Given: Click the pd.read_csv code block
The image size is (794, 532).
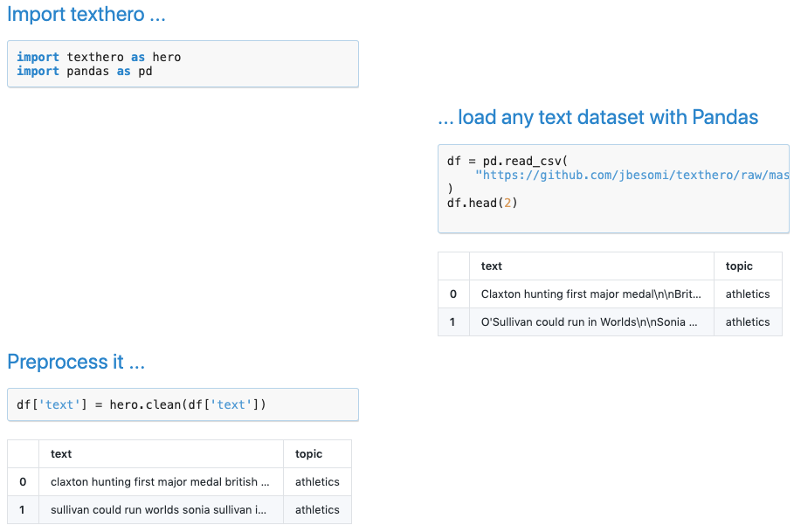Looking at the screenshot, I should (x=613, y=189).
